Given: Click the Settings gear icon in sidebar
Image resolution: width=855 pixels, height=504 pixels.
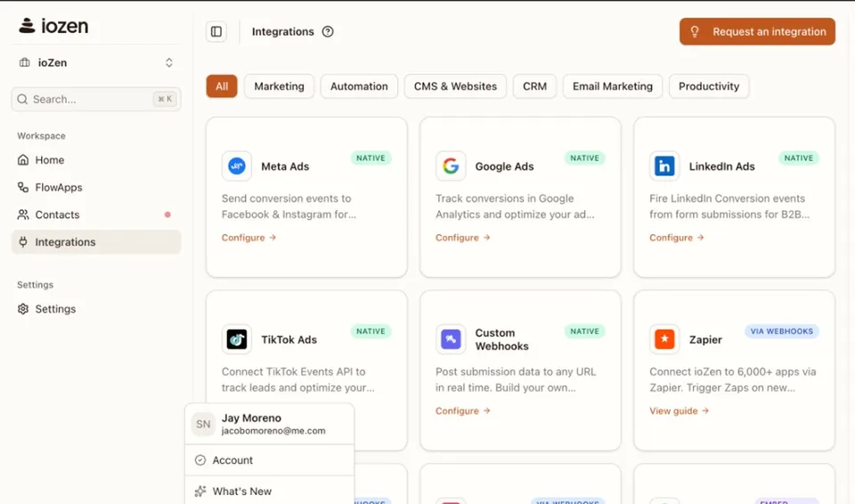Looking at the screenshot, I should [x=23, y=309].
